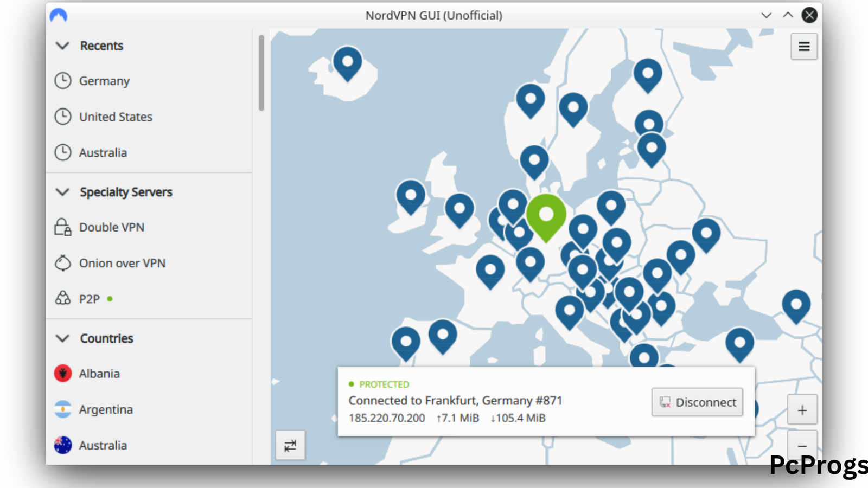Click the Spain map pin

(x=443, y=336)
